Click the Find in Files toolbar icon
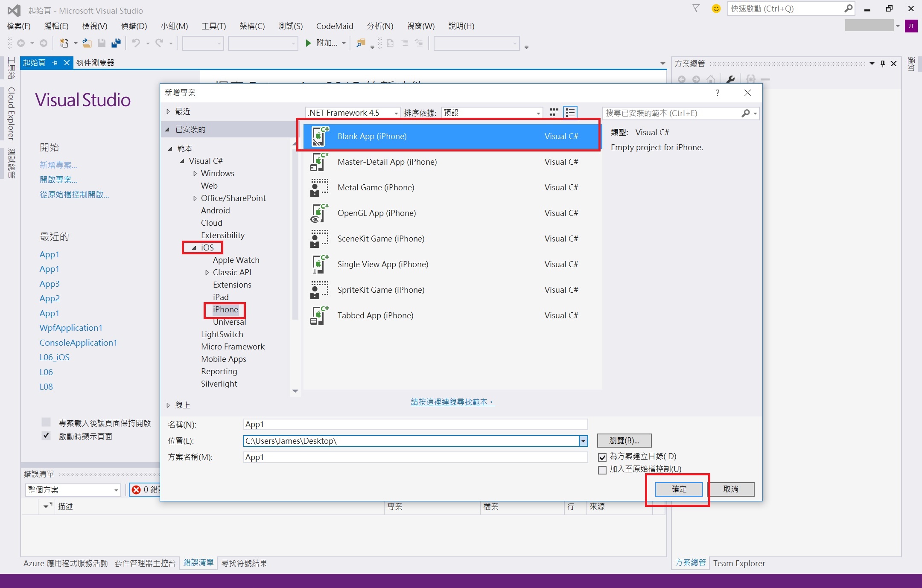This screenshot has width=922, height=588. pos(361,43)
